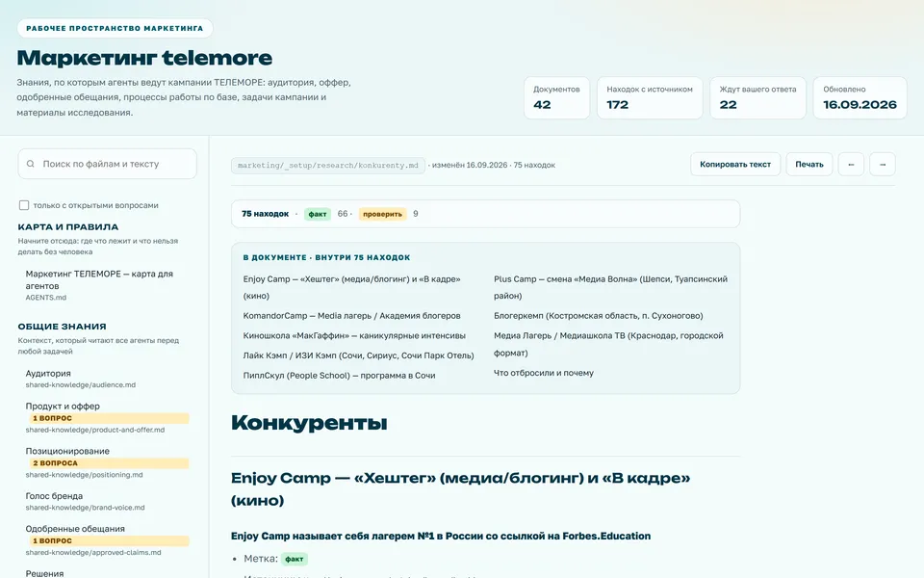Click the yellow «проверить» badge
Screen dimensions: 924x578
pyautogui.click(x=382, y=214)
